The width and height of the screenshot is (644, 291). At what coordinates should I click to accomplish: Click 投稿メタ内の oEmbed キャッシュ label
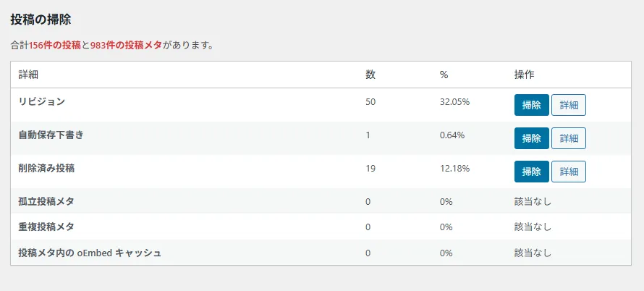pos(90,253)
